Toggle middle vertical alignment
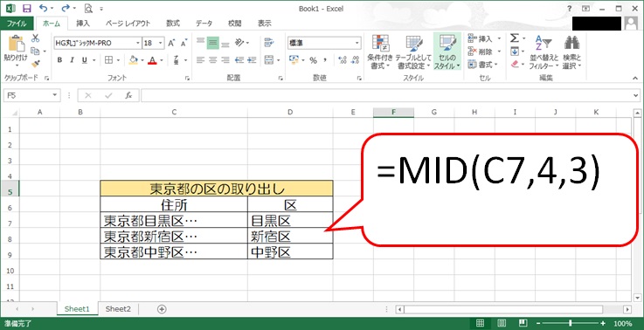This screenshot has width=644, height=330. (212, 43)
